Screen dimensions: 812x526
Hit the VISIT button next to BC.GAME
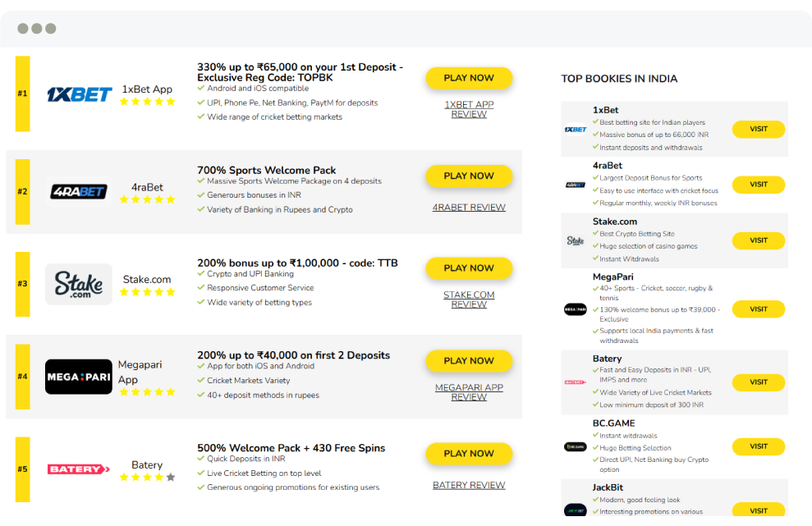coord(757,446)
